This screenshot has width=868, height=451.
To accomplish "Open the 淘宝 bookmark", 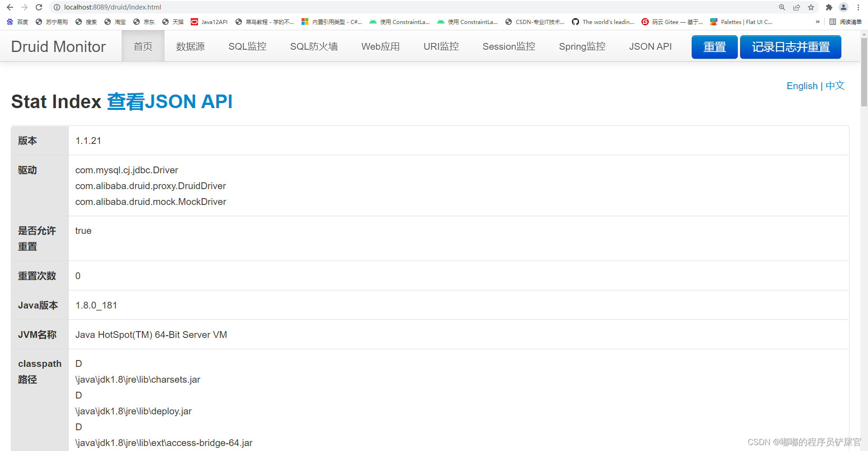I will click(115, 22).
